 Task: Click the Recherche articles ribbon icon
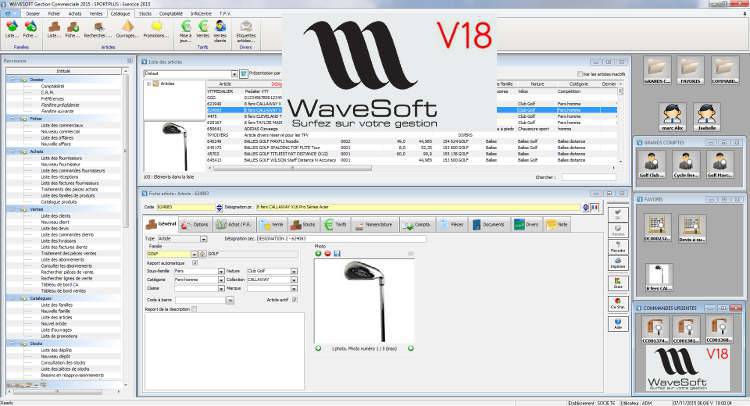tap(98, 29)
